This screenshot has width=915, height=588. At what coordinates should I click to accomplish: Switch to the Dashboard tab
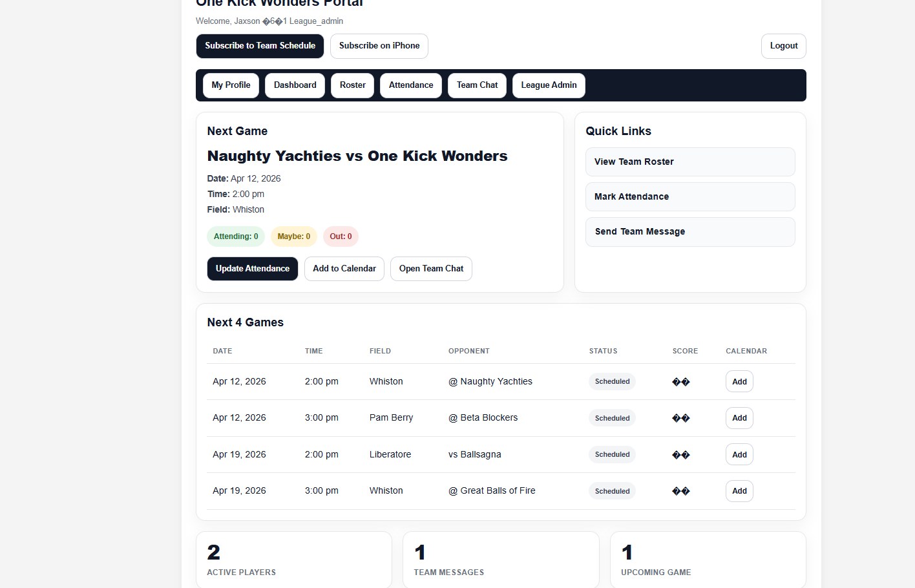pyautogui.click(x=295, y=85)
